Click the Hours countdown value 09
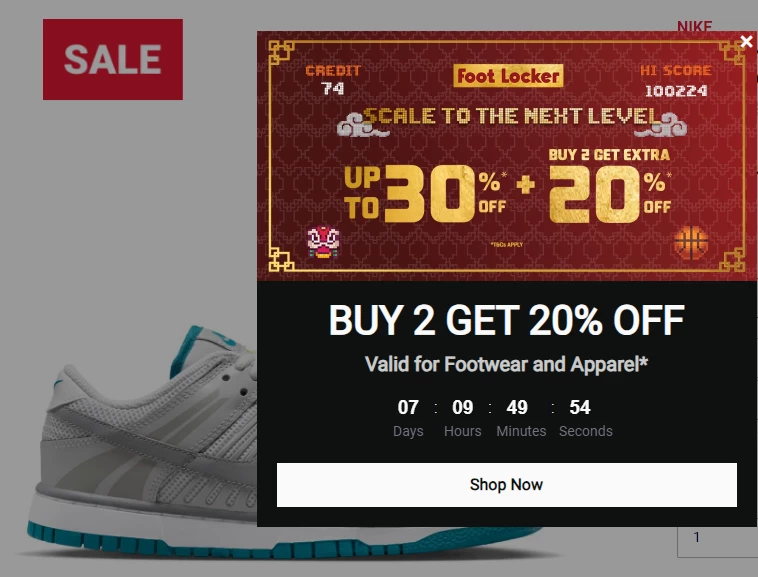Image resolution: width=758 pixels, height=577 pixels. [463, 407]
